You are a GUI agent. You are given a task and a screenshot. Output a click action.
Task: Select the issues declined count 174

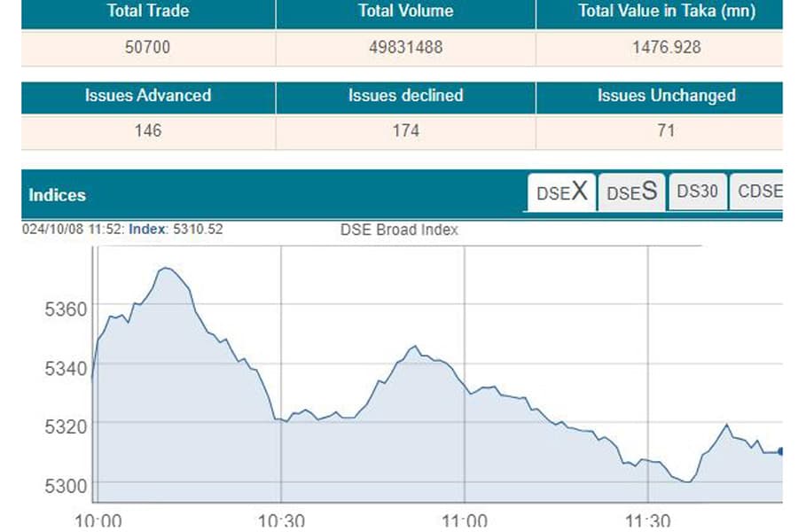[405, 131]
